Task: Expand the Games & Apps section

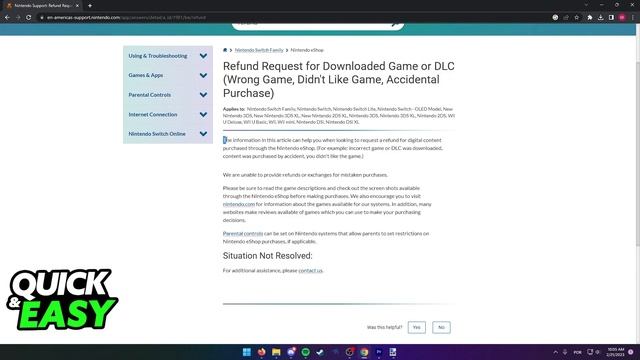Action: [x=203, y=76]
